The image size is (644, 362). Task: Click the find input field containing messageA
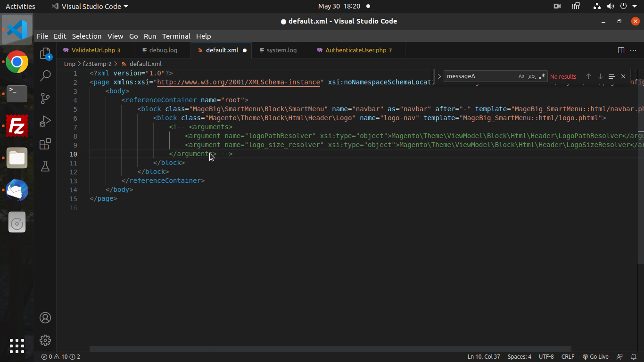click(479, 76)
